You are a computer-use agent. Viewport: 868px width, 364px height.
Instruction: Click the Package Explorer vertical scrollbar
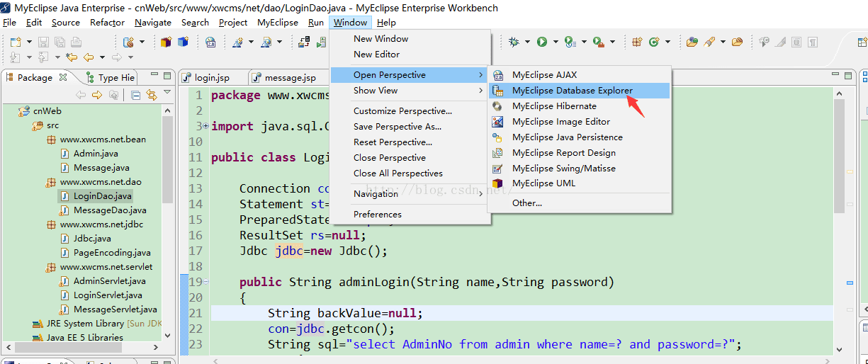(x=167, y=163)
